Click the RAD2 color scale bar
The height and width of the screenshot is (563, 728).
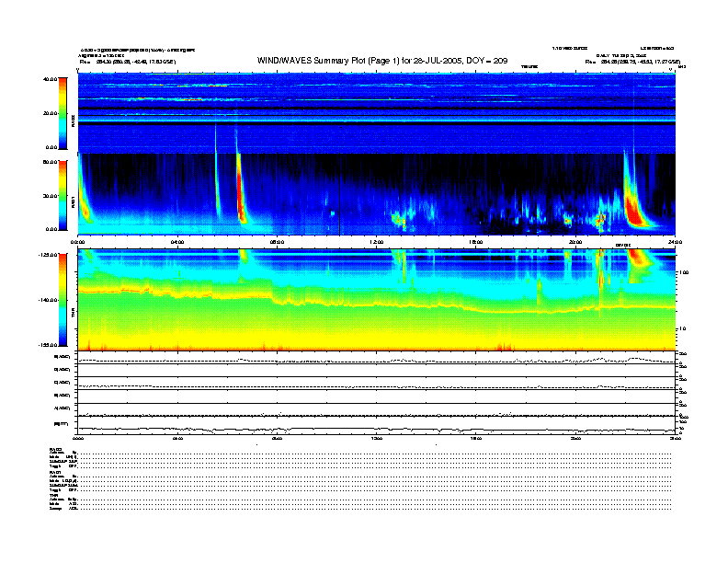click(x=63, y=113)
